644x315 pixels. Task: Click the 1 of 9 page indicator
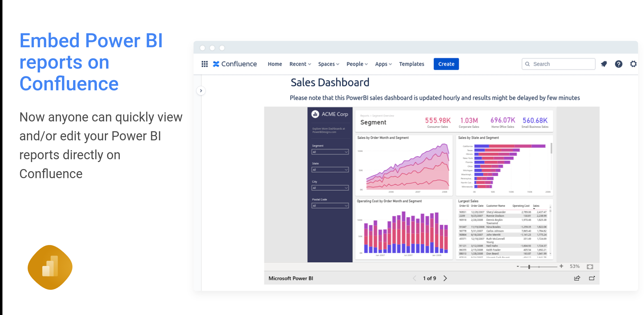coord(429,278)
